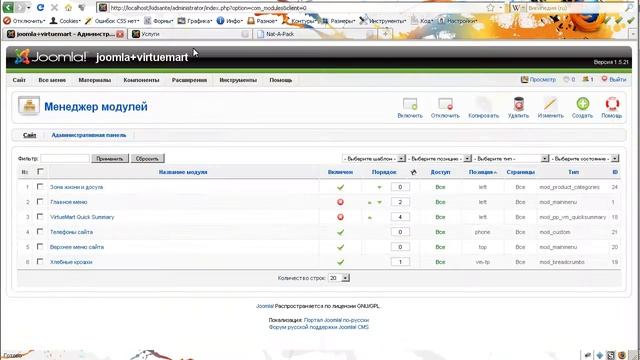Screen dimensions: 640x360
Task: Click the Просмотр preview link
Action: click(538, 79)
